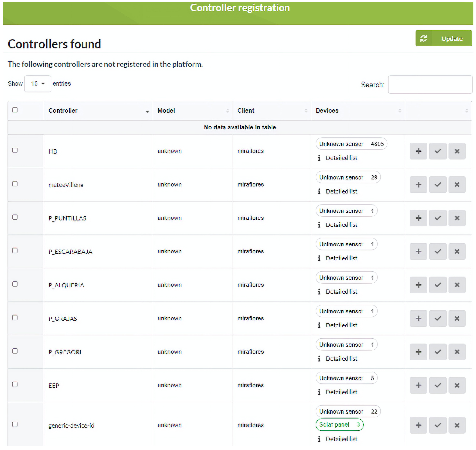Screen dimensions: 476x450
Task: Click the X icon for P_GRAJAS row
Action: (x=457, y=318)
